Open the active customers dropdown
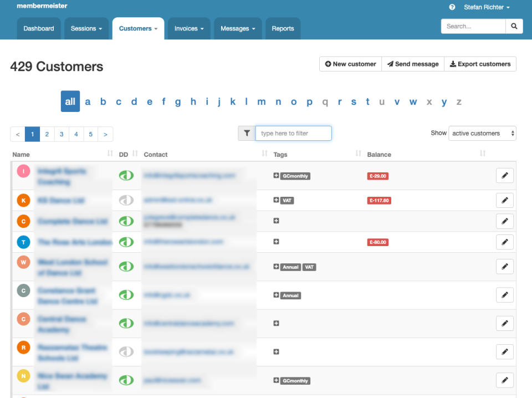 [482, 133]
